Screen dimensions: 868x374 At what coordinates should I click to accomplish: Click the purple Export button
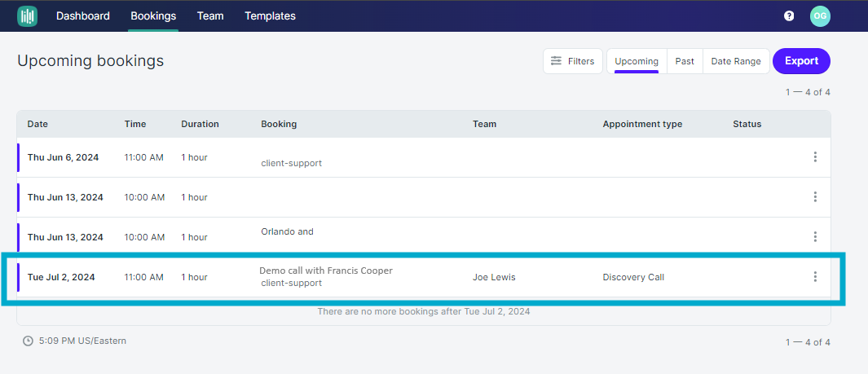[x=801, y=61]
